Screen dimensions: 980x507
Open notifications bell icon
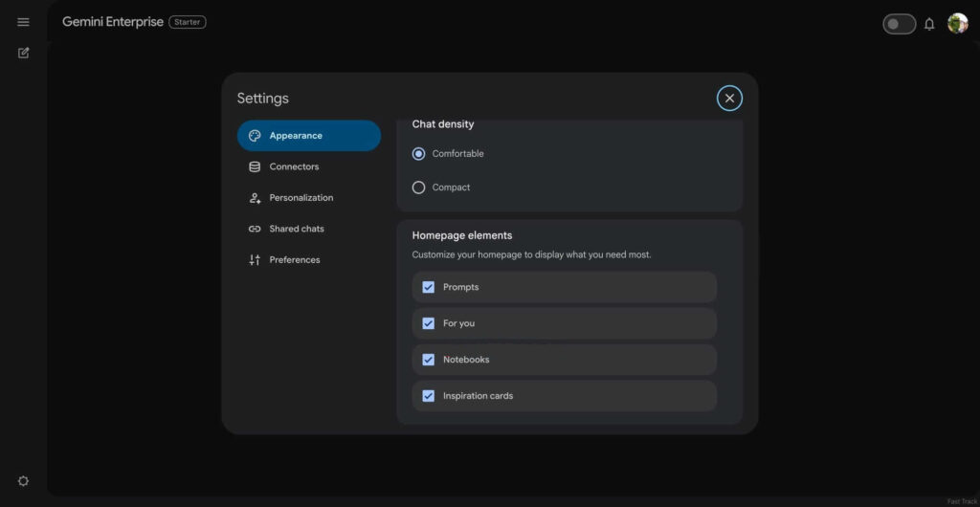tap(928, 24)
